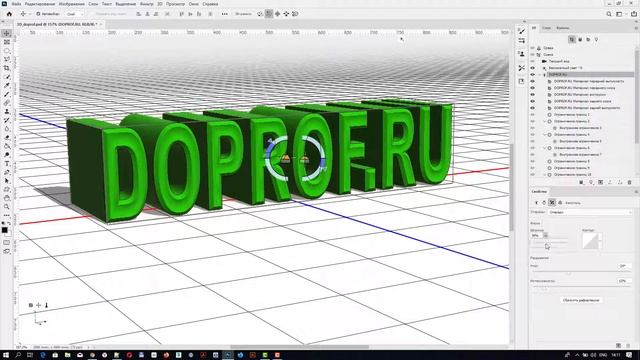
Task: Choose the Pan 3D object mode icon
Action: click(x=278, y=14)
